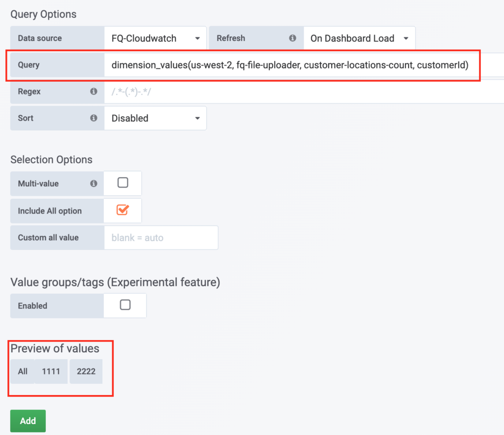Click the All preview value
Image resolution: width=504 pixels, height=435 pixels.
(x=23, y=372)
